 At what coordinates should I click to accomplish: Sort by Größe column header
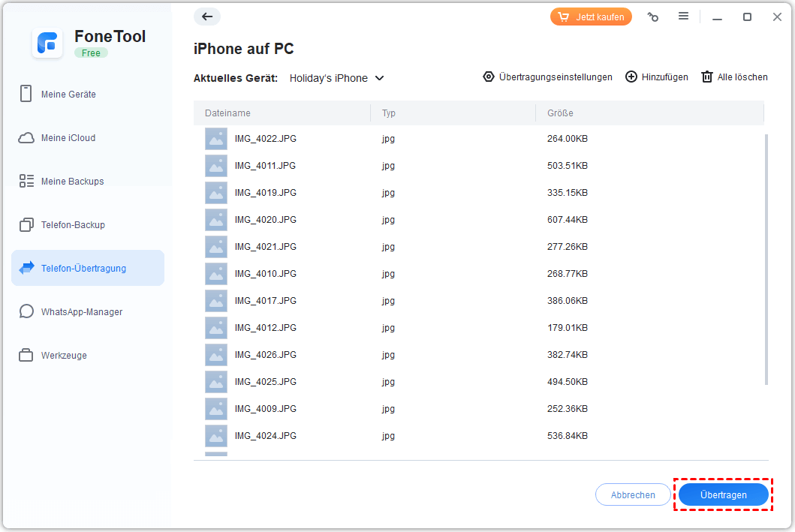point(560,113)
